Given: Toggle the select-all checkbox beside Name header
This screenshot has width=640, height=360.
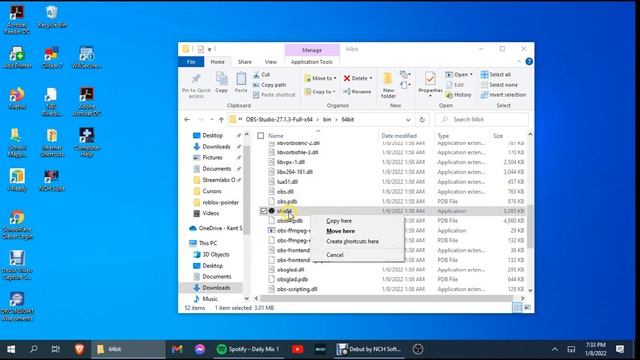Looking at the screenshot, I should click(x=260, y=136).
